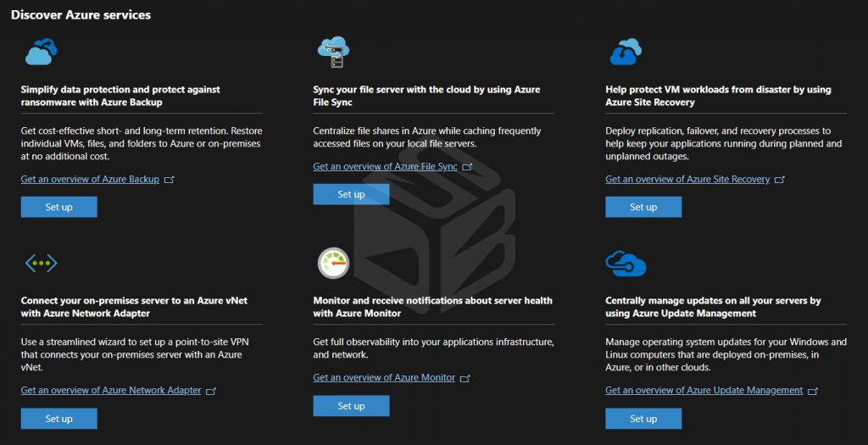Viewport: 868px width, 445px height.
Task: Set up Azure Backup
Action: pos(59,207)
